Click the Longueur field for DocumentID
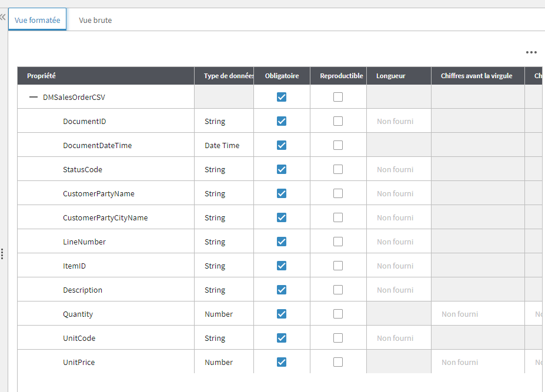 (399, 121)
